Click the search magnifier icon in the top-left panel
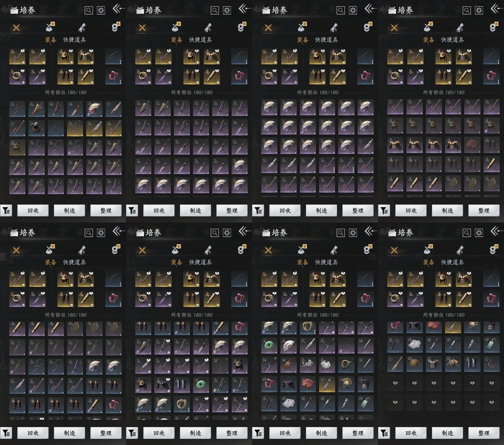504x445 pixels. click(89, 11)
